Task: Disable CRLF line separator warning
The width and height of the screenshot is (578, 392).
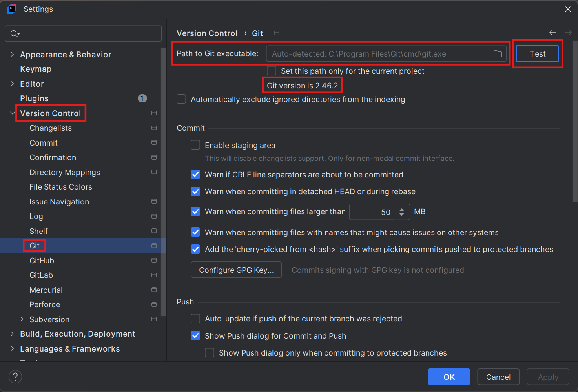Action: [x=195, y=174]
